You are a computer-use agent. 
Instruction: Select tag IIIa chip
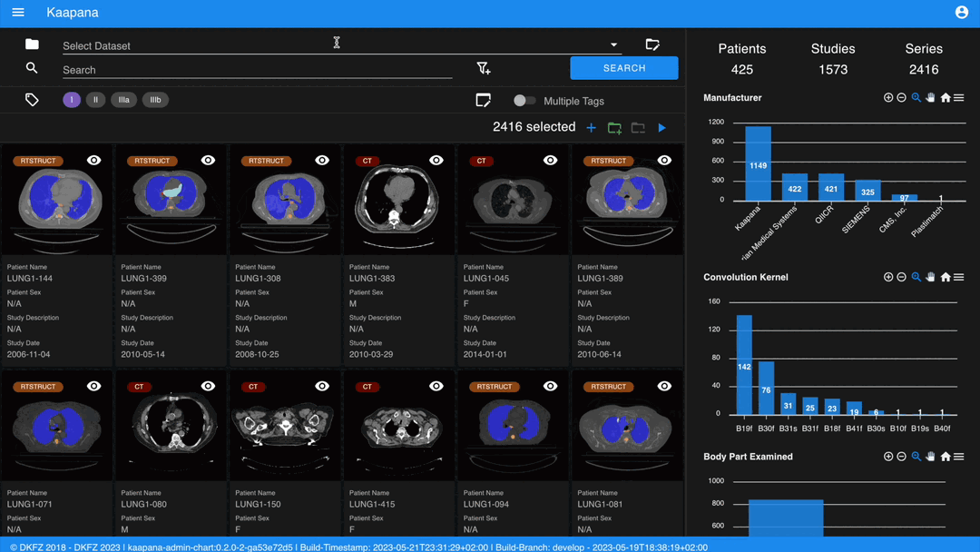(123, 100)
